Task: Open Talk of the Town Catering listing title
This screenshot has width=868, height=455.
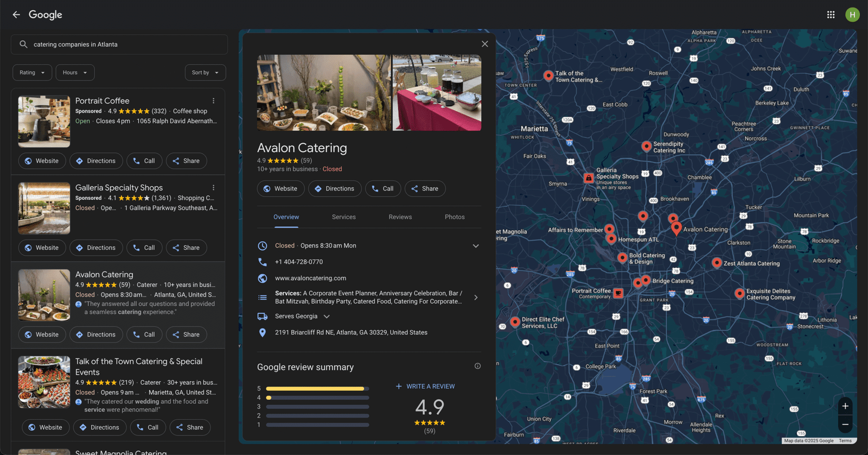Action: tap(139, 367)
